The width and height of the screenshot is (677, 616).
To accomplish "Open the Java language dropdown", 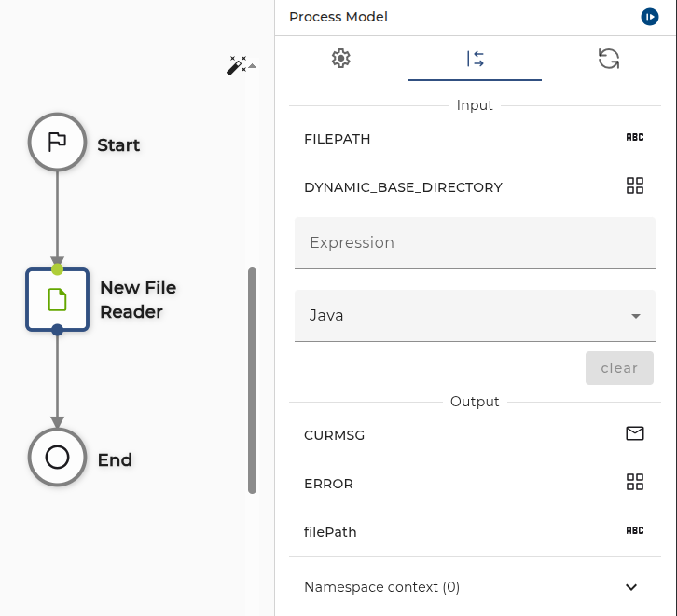I will tap(475, 316).
